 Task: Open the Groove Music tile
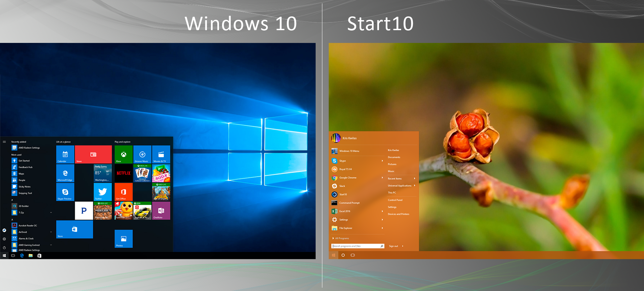[x=142, y=154]
